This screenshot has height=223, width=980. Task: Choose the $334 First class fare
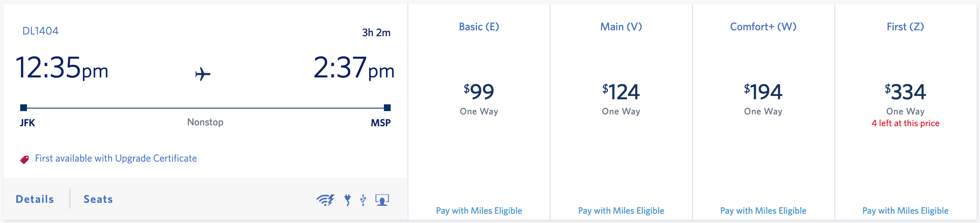coord(905,92)
